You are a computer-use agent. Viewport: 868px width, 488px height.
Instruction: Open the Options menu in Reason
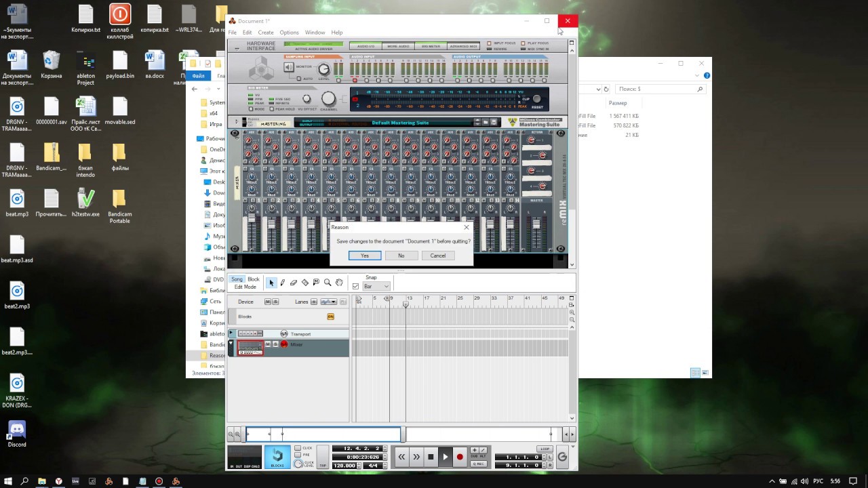point(289,33)
